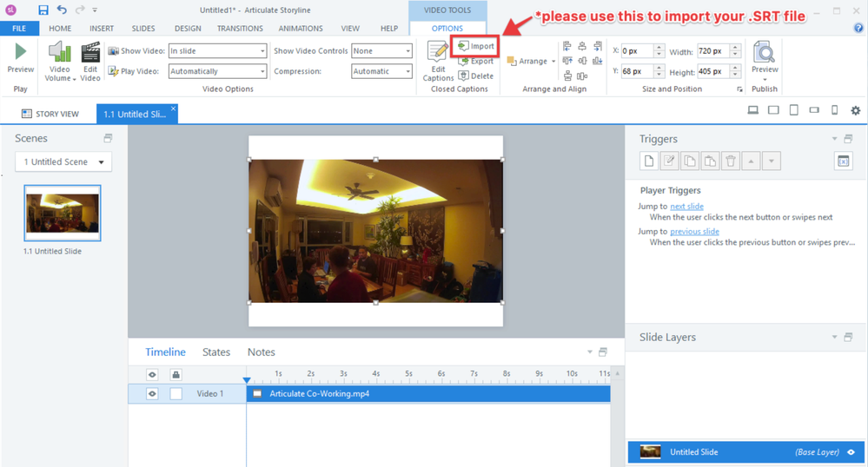Undo the last action

pyautogui.click(x=62, y=10)
